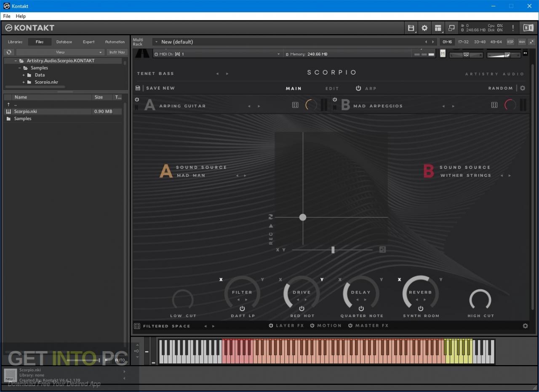
Task: Switch to the Libraries browser tab
Action: coord(15,42)
